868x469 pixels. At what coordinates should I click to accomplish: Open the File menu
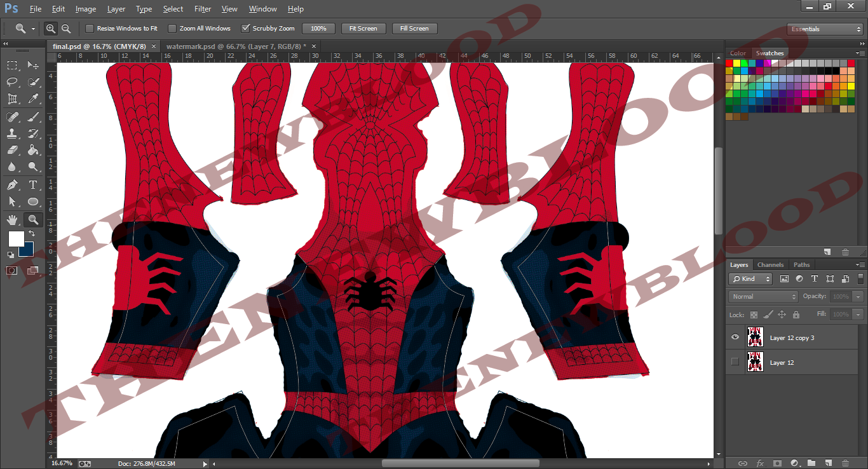(36, 9)
